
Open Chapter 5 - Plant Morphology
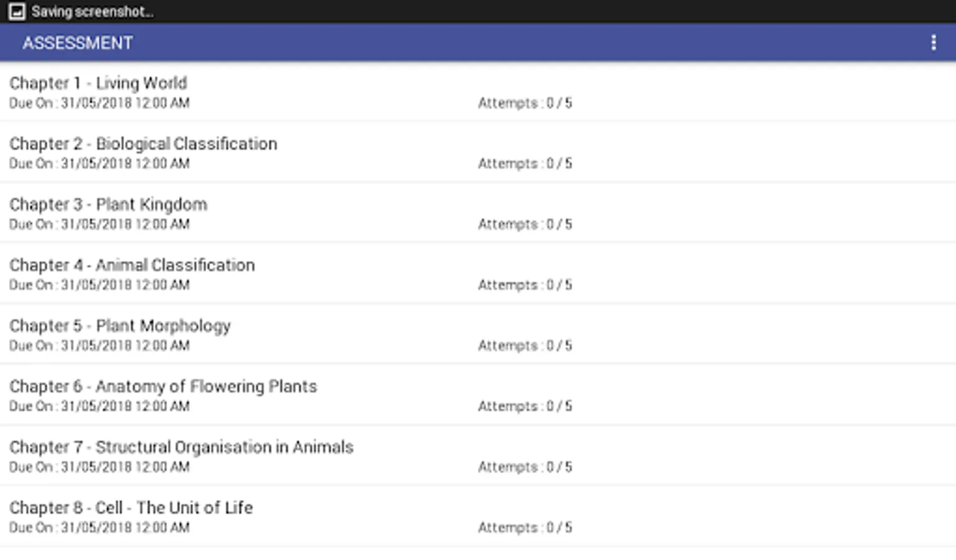[x=120, y=325]
